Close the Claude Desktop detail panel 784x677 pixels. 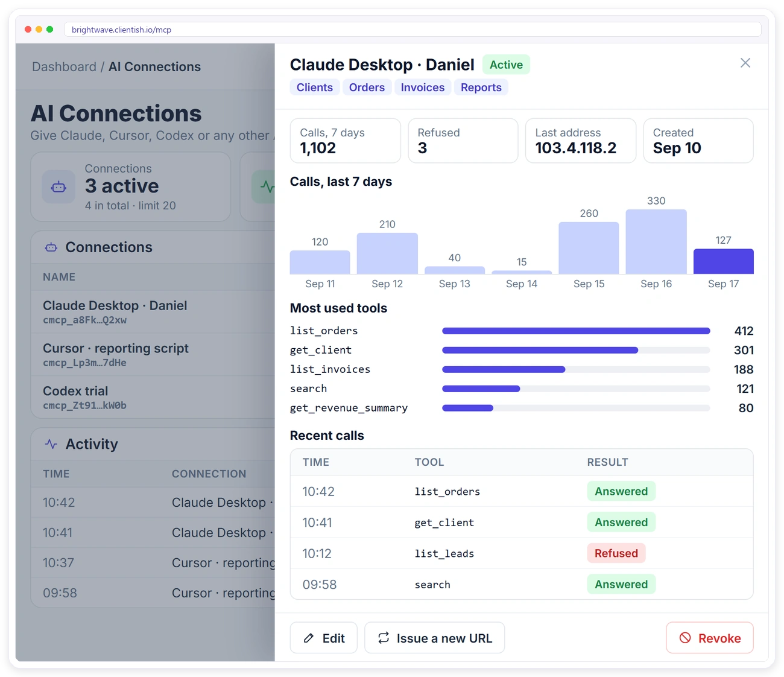745,63
